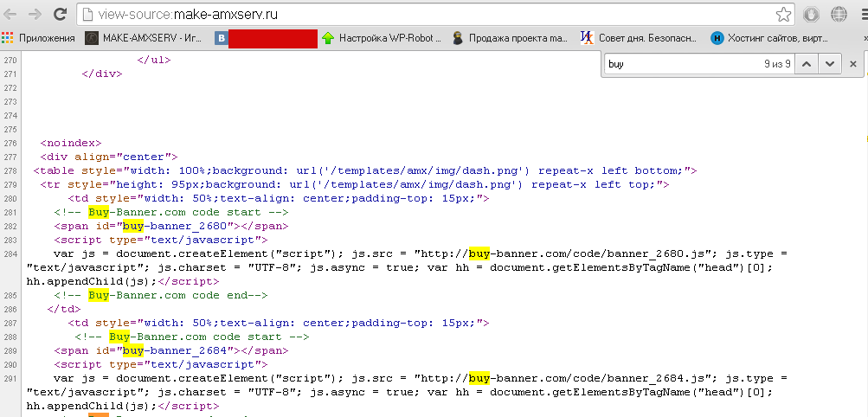Click the script type tag on line 283
Image resolution: width=868 pixels, height=417 pixels.
[x=161, y=240]
